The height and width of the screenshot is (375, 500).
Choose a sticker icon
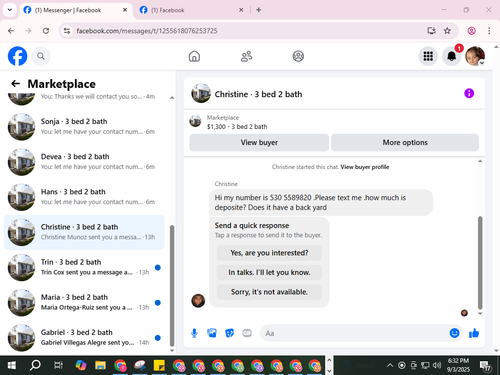pos(229,333)
